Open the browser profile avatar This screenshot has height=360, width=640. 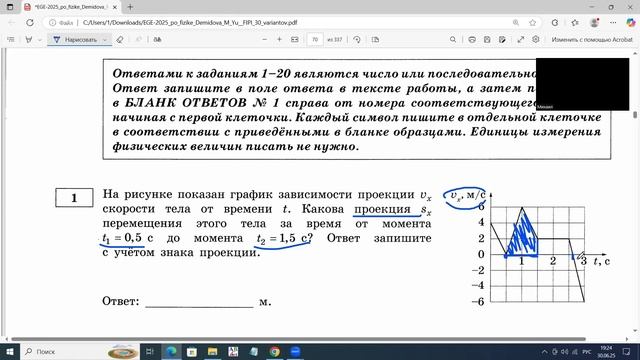click(x=594, y=23)
